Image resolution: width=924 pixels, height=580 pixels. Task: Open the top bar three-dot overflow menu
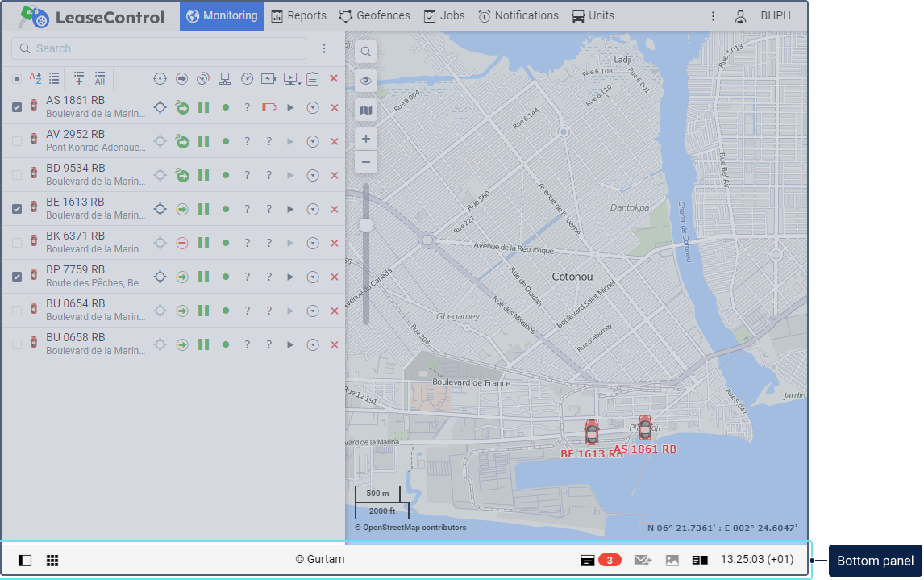pos(713,15)
